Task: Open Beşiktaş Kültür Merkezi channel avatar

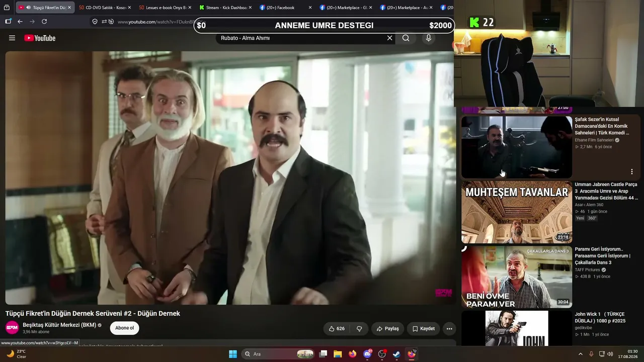Action: [12, 328]
